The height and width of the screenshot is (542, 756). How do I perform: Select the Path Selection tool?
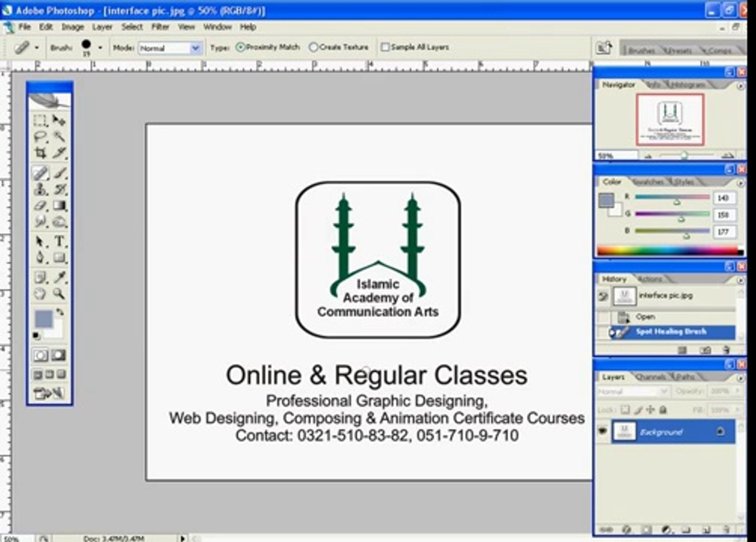pyautogui.click(x=40, y=241)
